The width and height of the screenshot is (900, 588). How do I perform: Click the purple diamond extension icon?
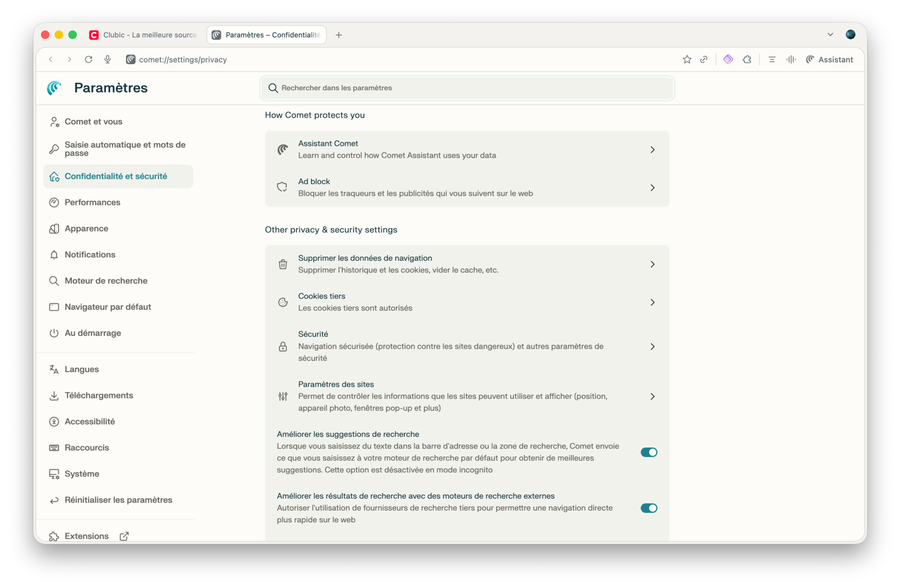[728, 60]
